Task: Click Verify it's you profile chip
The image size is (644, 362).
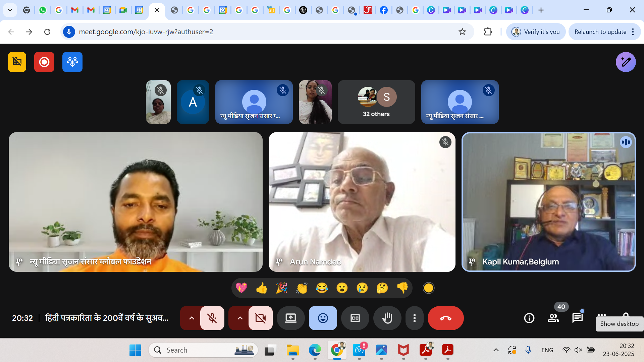Action: click(x=536, y=32)
